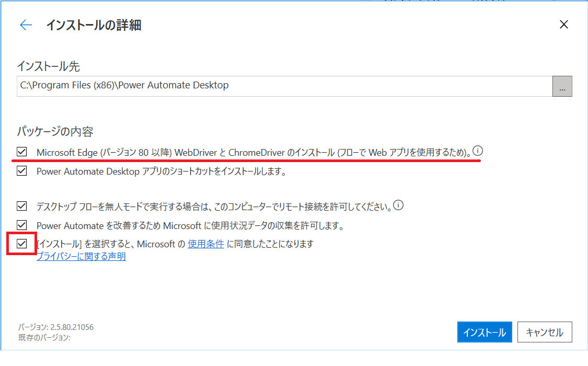Browse for install folder with the ... button
588x366 pixels.
[x=562, y=86]
